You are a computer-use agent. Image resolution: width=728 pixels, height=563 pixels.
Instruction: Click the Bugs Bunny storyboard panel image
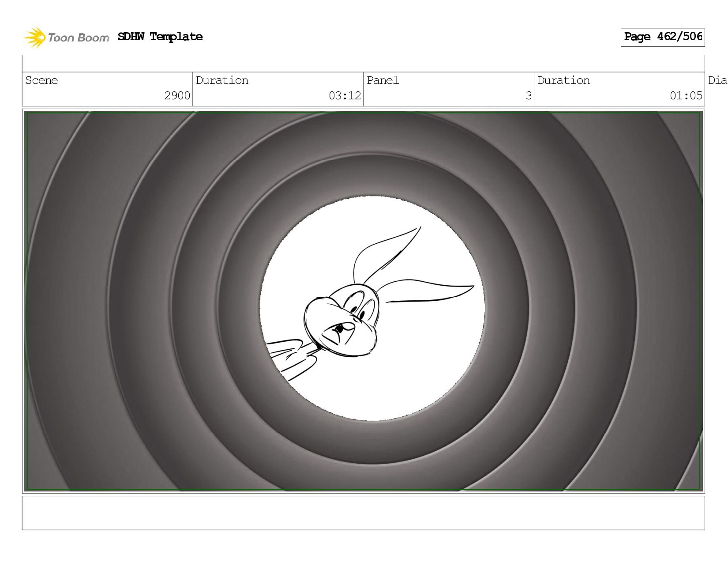coord(363,301)
